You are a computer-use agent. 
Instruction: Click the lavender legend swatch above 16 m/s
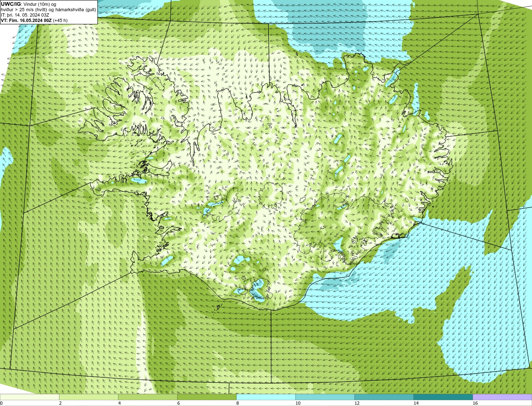502,397
